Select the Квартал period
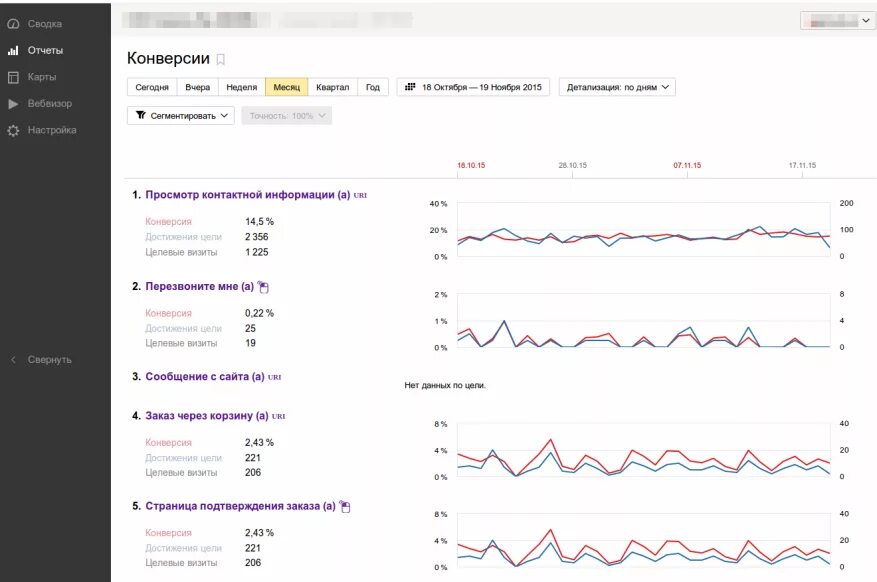This screenshot has width=877, height=582. (x=332, y=87)
